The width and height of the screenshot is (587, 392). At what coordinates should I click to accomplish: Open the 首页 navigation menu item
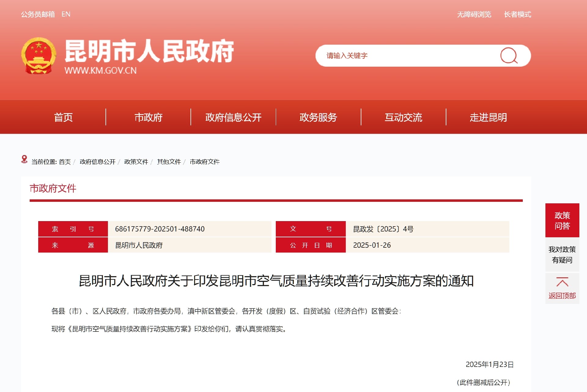click(63, 117)
